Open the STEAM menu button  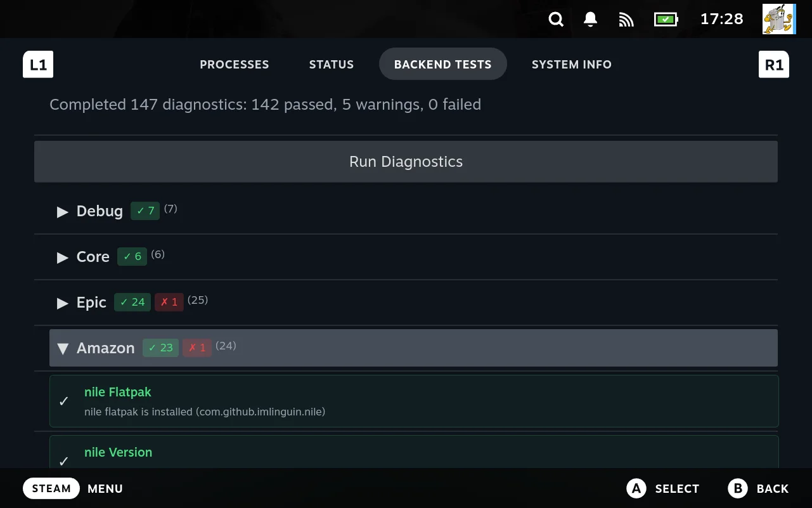(51, 488)
